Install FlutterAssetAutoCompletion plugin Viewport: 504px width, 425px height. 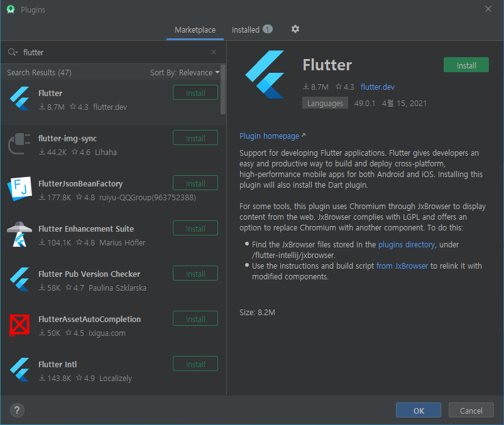pyautogui.click(x=195, y=319)
